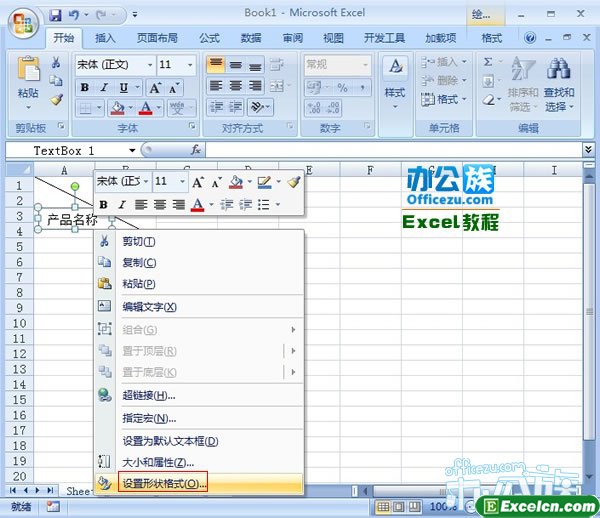The height and width of the screenshot is (518, 600).
Task: Open the mini toolbar font size dropdown
Action: point(183,181)
